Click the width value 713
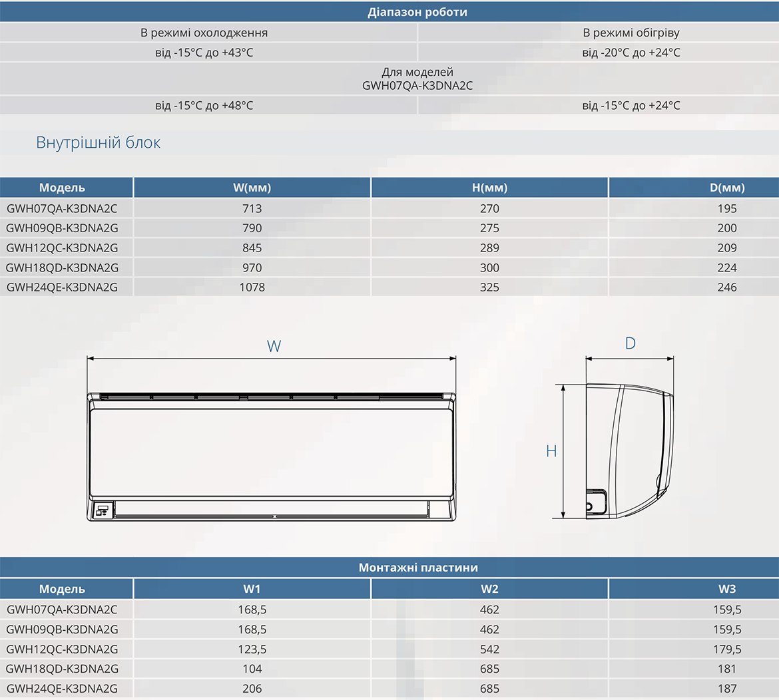Viewport: 779px width, 700px height. point(252,208)
